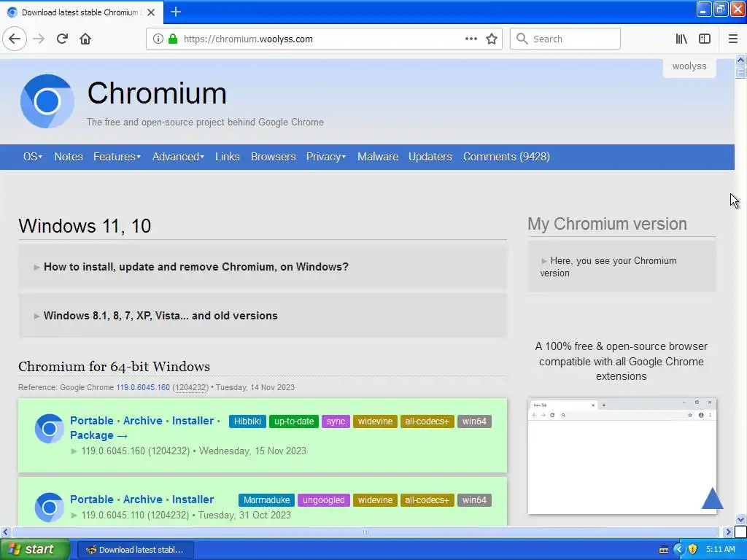Close the Download latest stable Chromium tab
Screen dimensions: 747x560
point(151,12)
